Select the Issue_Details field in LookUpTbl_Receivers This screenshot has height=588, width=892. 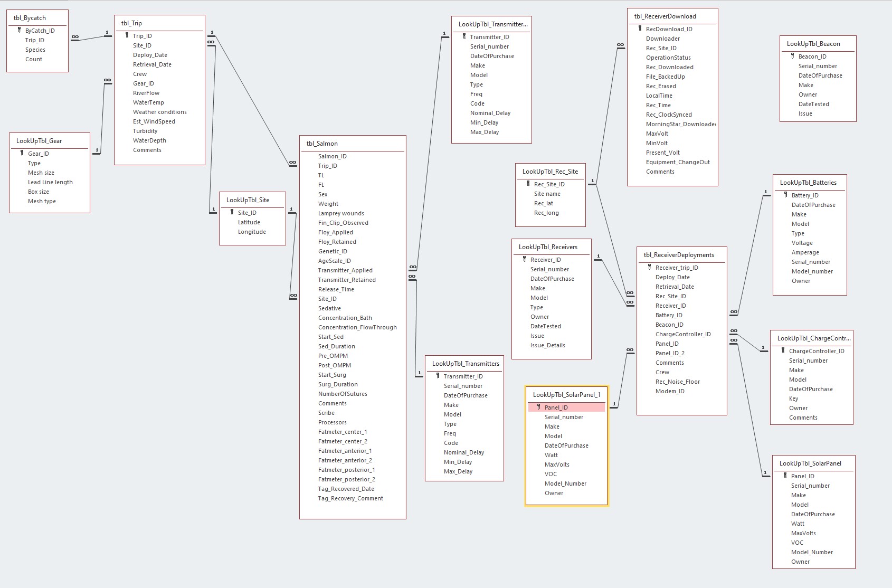pyautogui.click(x=547, y=345)
